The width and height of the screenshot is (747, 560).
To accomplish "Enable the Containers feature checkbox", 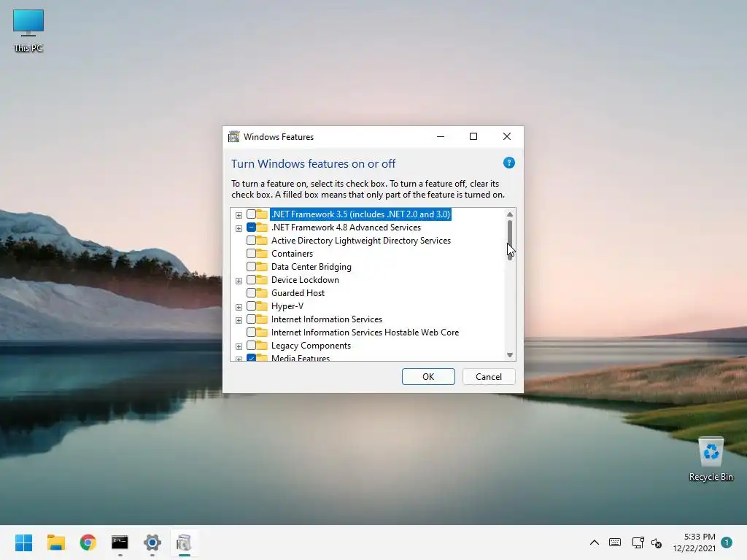I will click(x=251, y=253).
